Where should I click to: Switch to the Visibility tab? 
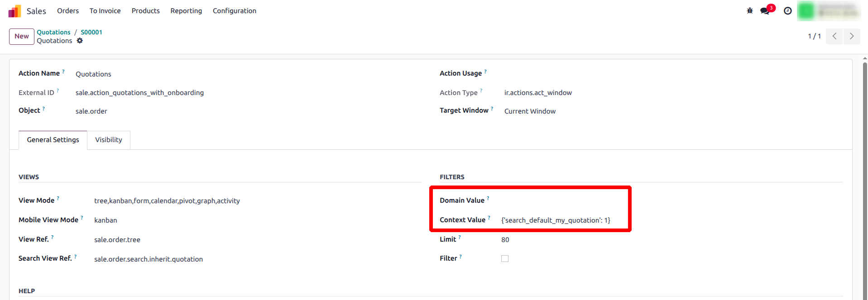(x=109, y=140)
